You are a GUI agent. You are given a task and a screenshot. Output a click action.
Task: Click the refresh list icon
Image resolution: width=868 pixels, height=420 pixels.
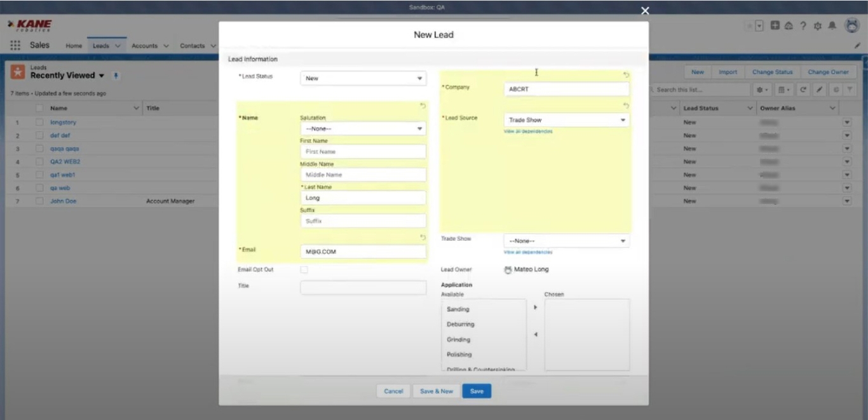coord(803,90)
